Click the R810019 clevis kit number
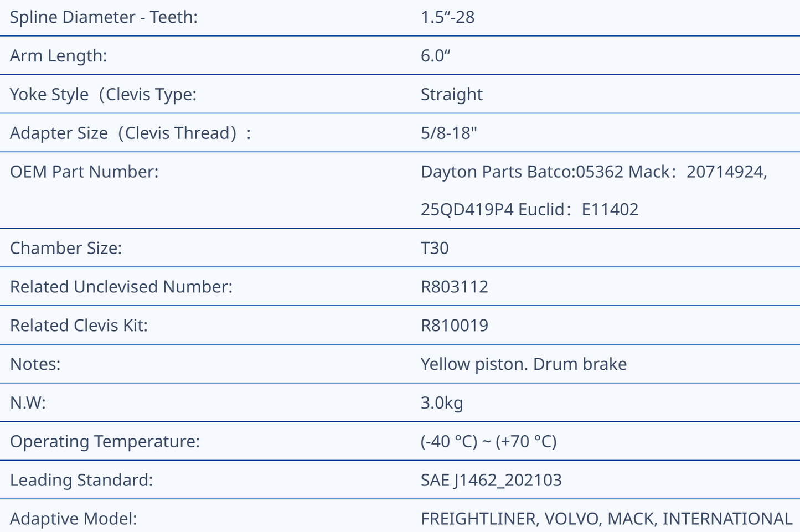Image resolution: width=800 pixels, height=532 pixels. click(454, 326)
